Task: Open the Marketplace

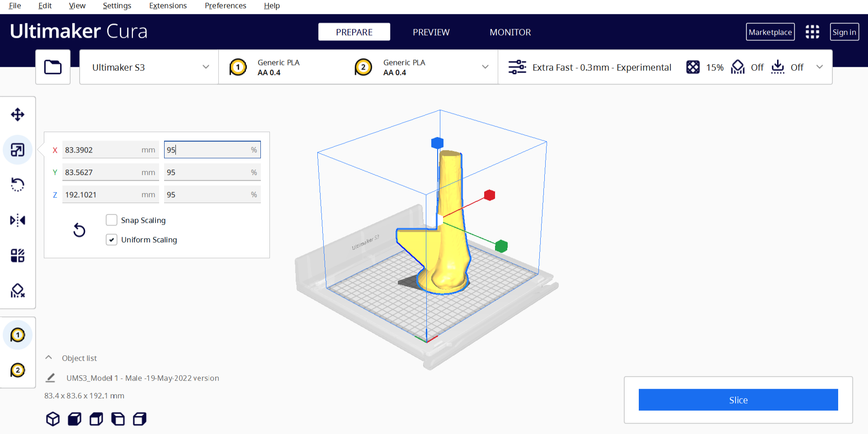Action: 770,32
